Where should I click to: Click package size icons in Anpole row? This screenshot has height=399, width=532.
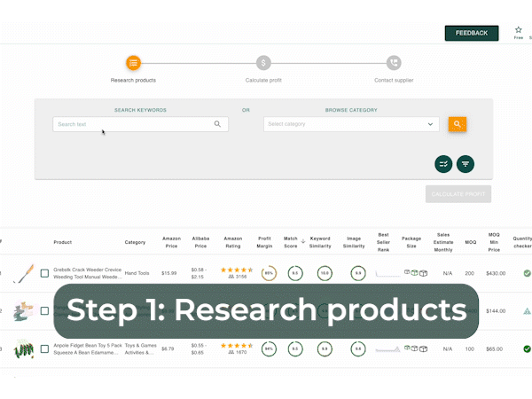click(x=416, y=348)
